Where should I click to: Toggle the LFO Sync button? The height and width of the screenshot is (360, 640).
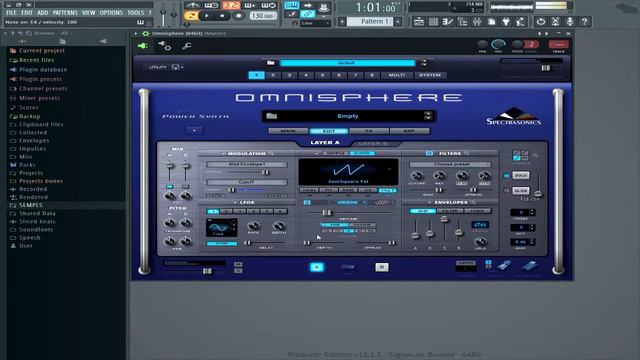(222, 244)
